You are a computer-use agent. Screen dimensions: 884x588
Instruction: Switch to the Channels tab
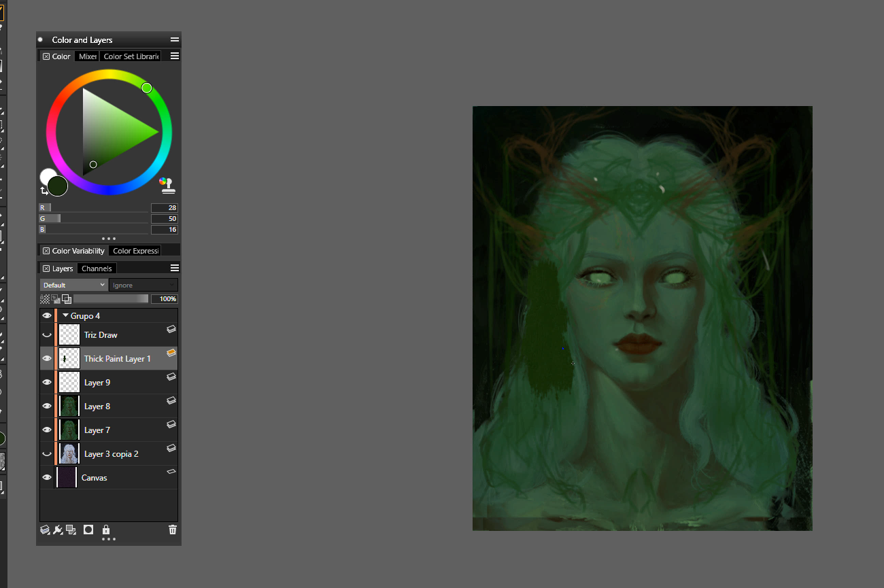tap(97, 269)
